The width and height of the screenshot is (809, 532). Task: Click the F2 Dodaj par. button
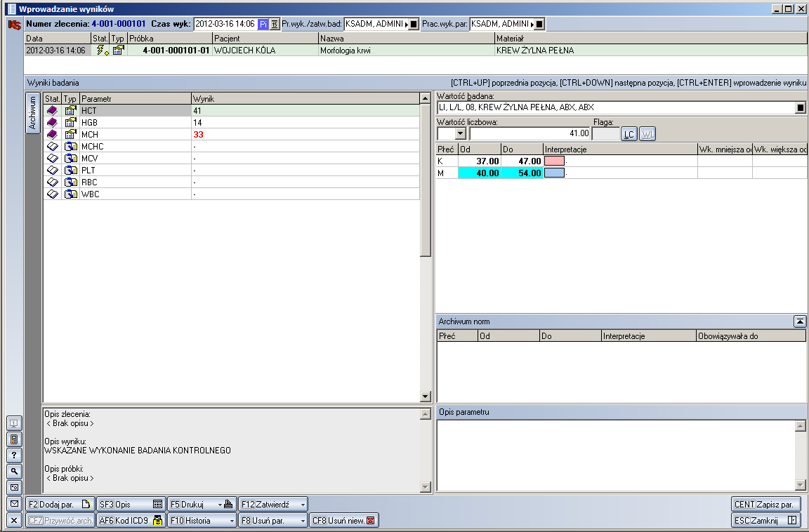pos(60,504)
